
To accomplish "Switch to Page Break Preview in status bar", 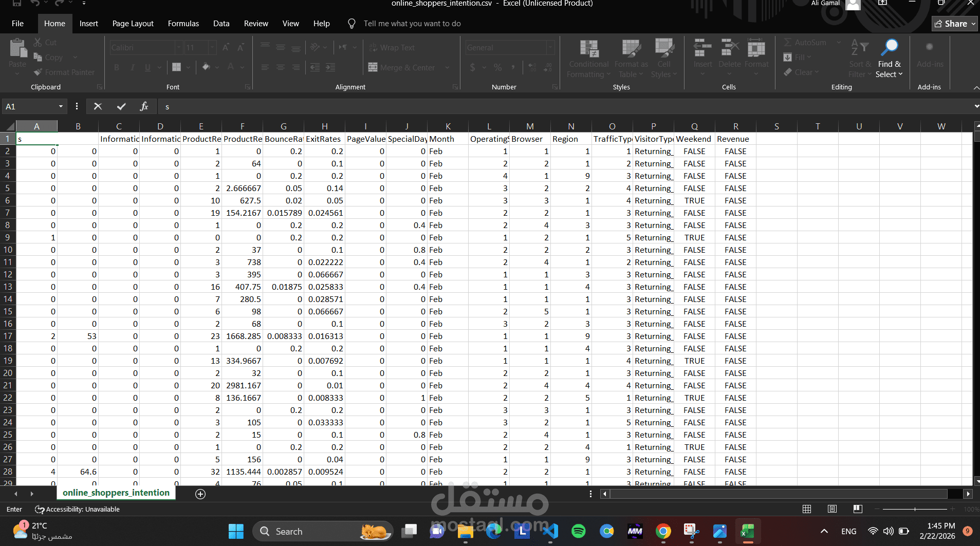I will 858,509.
